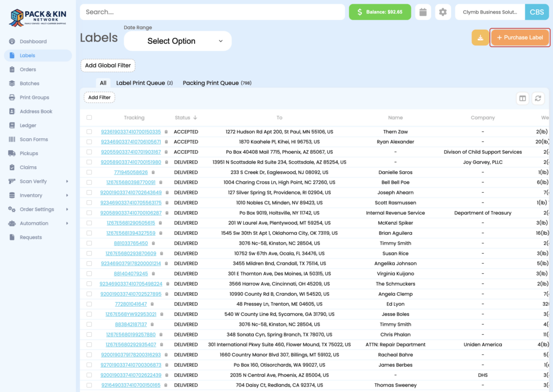Refresh the labels table with the refresh icon
Image resolution: width=553 pixels, height=392 pixels.
pyautogui.click(x=538, y=98)
